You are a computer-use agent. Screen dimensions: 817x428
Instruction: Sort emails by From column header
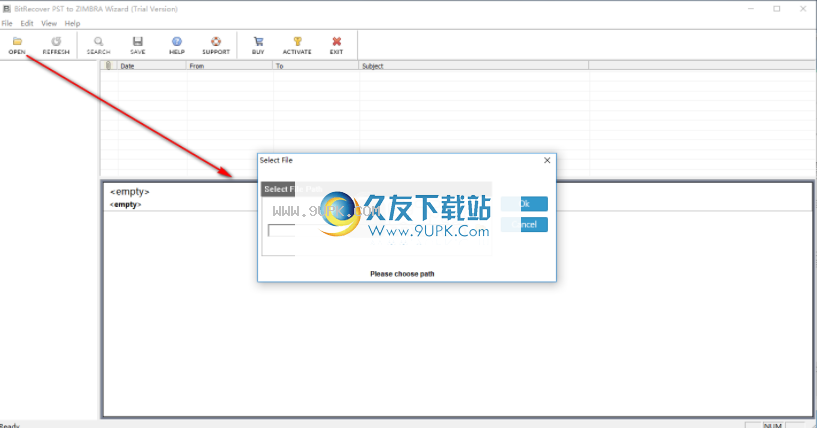coord(229,66)
